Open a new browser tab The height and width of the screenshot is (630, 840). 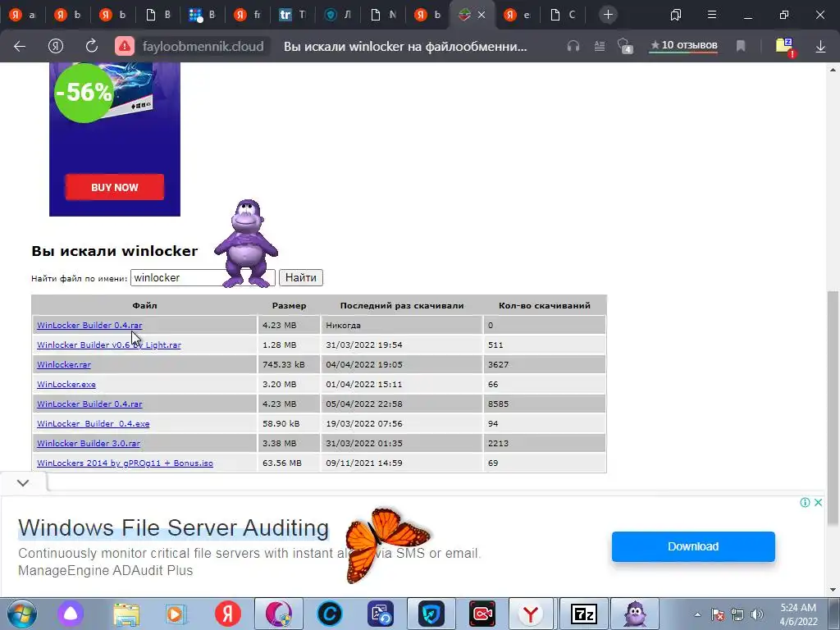(x=608, y=15)
